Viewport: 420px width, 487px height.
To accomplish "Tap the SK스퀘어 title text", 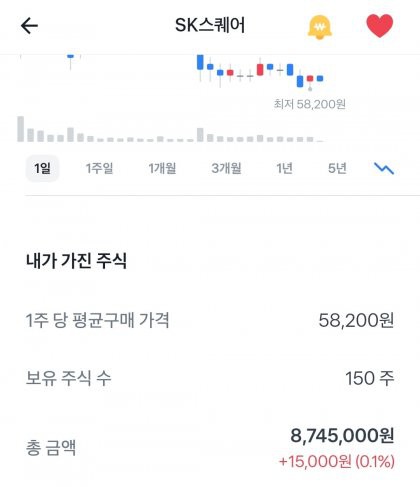I will tap(210, 25).
